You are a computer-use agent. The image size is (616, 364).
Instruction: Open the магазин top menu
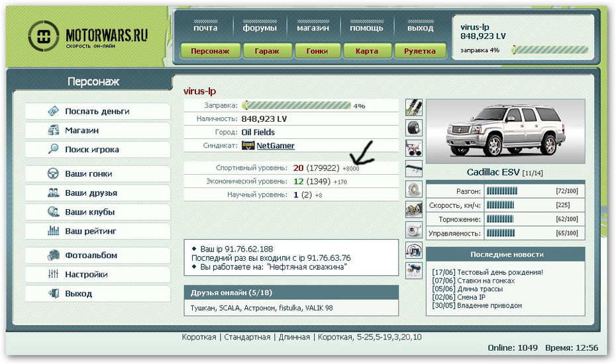click(313, 28)
